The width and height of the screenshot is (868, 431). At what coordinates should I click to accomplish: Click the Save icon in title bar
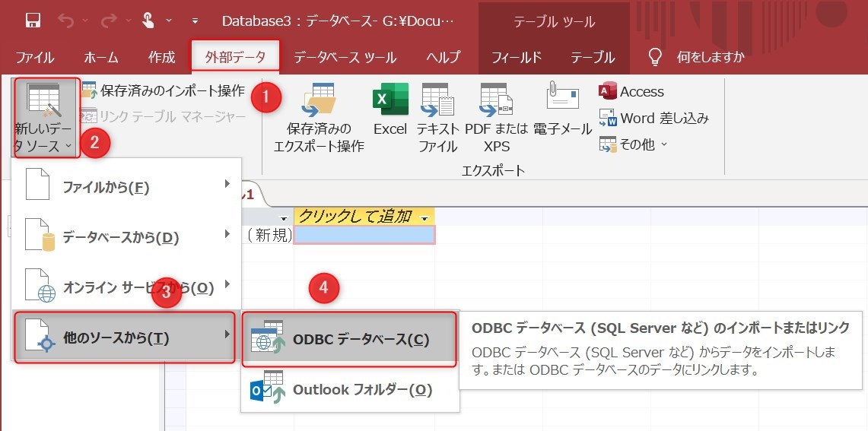[x=33, y=21]
